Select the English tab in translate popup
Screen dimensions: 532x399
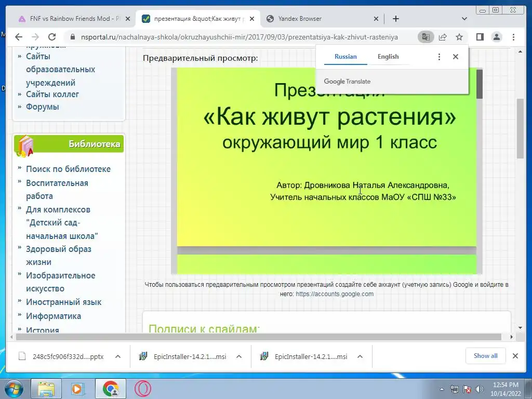pyautogui.click(x=388, y=57)
